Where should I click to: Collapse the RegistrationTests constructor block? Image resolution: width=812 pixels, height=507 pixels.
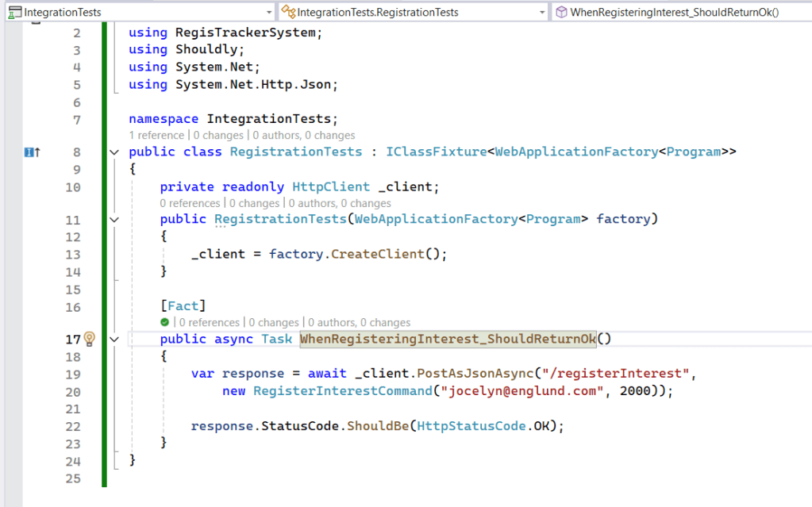click(x=114, y=220)
